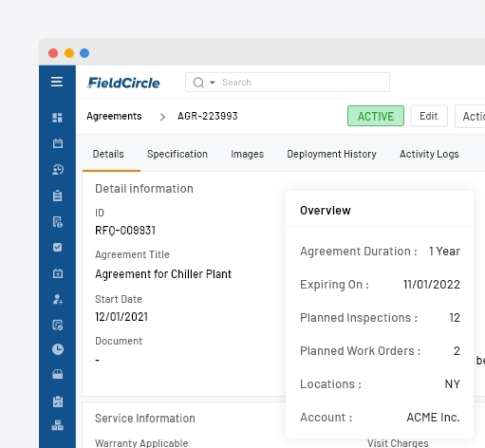Click the Planned Inspections value 12

tap(455, 318)
